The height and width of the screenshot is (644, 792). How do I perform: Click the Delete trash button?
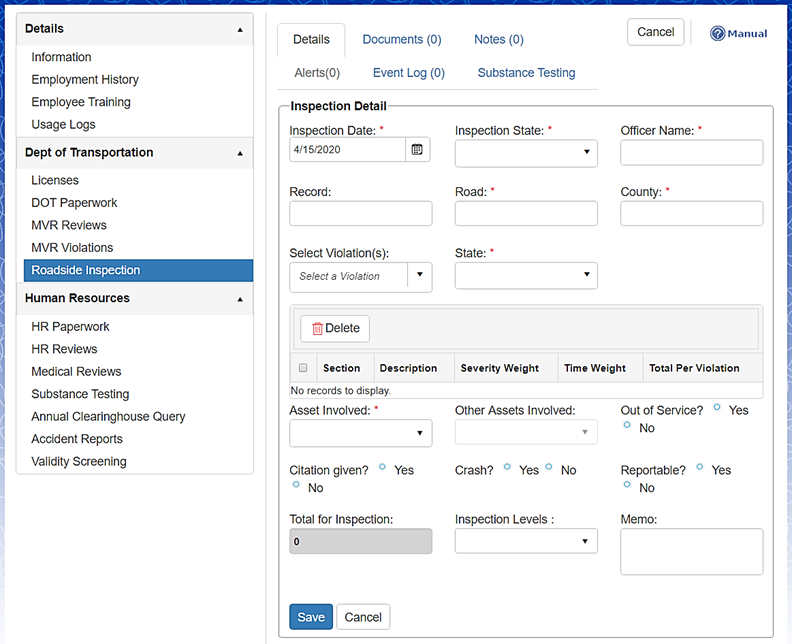tap(335, 328)
